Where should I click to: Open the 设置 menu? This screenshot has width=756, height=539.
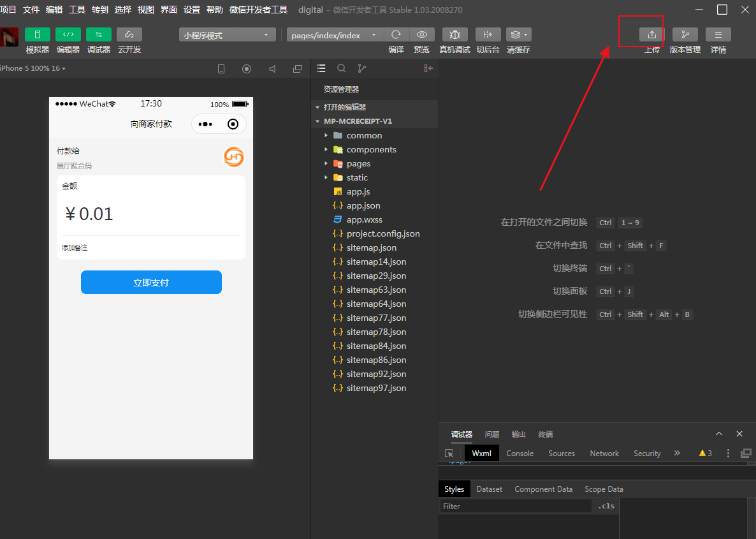coord(192,10)
